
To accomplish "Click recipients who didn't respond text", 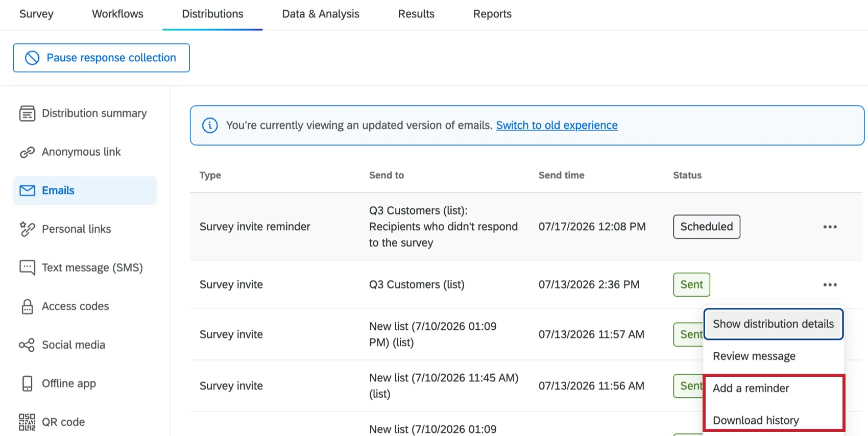I will click(443, 235).
